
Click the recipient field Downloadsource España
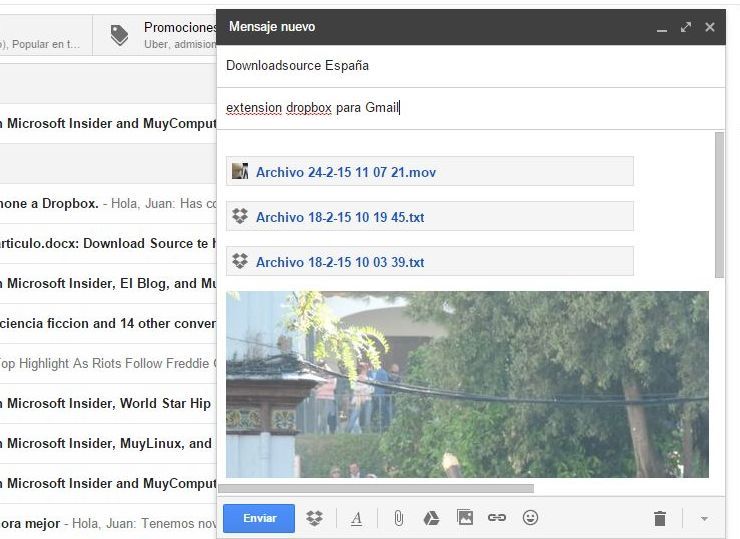coord(471,66)
